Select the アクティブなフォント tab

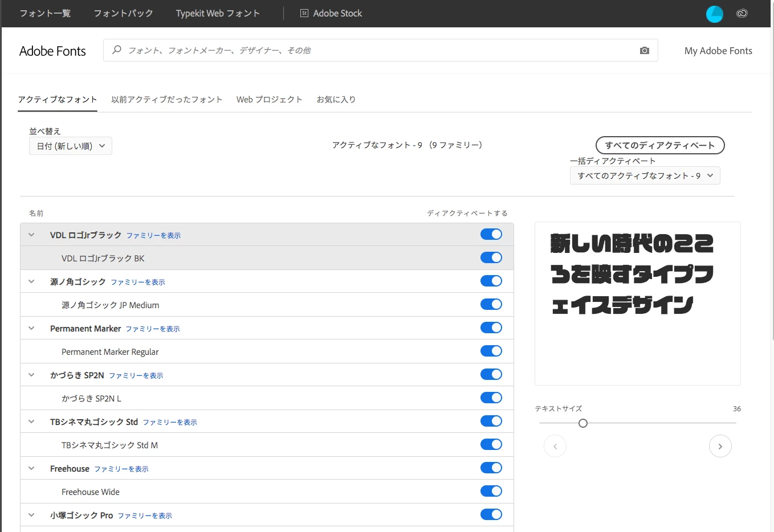point(58,99)
